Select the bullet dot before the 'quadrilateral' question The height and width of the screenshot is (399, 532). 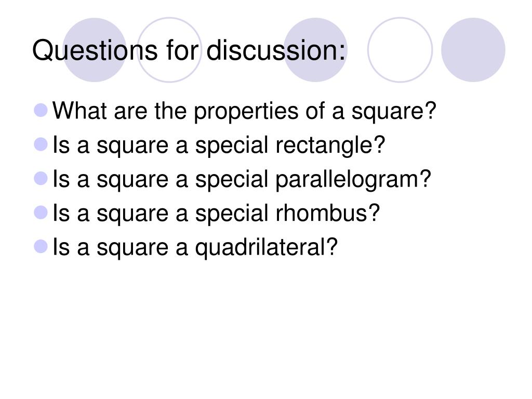pyautogui.click(x=41, y=246)
